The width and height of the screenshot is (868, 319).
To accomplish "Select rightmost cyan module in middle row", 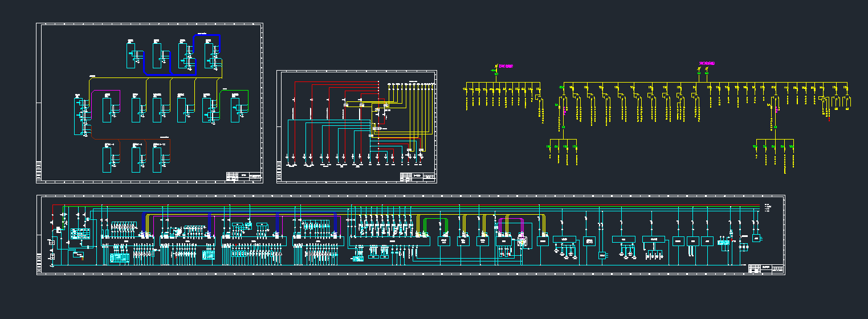I will (235, 110).
